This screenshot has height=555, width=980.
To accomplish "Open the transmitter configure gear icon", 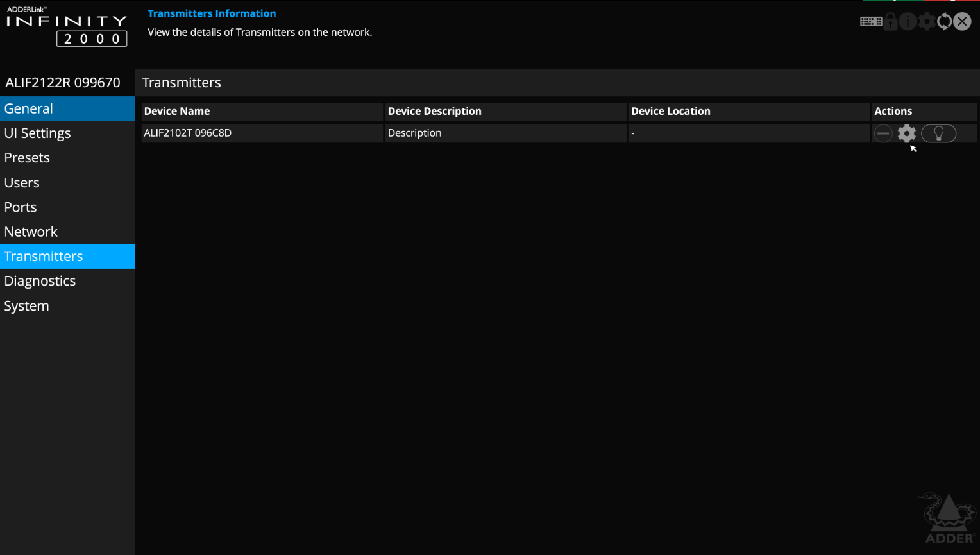I will pyautogui.click(x=906, y=133).
